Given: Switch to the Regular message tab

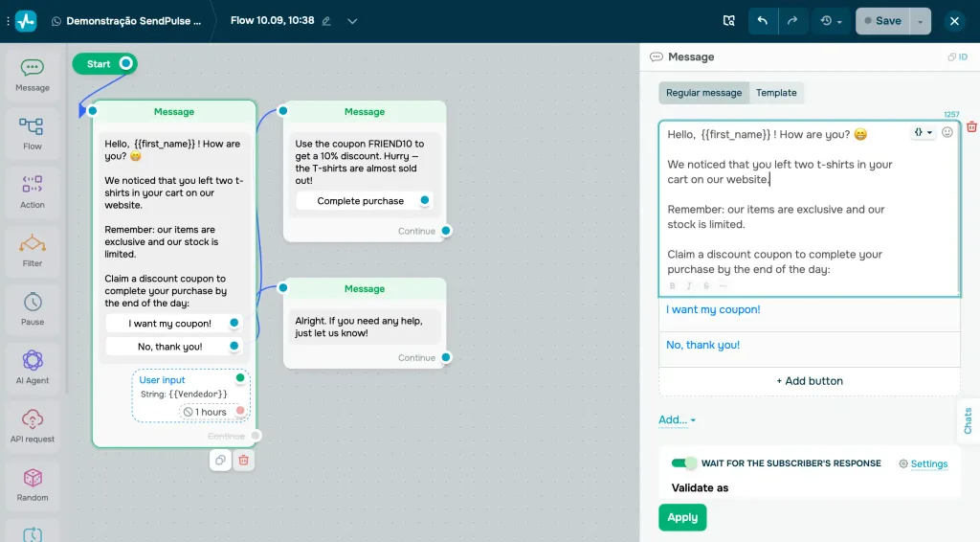Looking at the screenshot, I should (x=703, y=93).
